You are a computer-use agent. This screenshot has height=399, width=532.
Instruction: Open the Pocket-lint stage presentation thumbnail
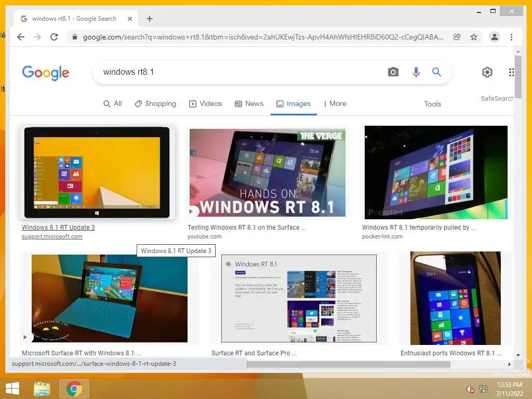click(436, 172)
